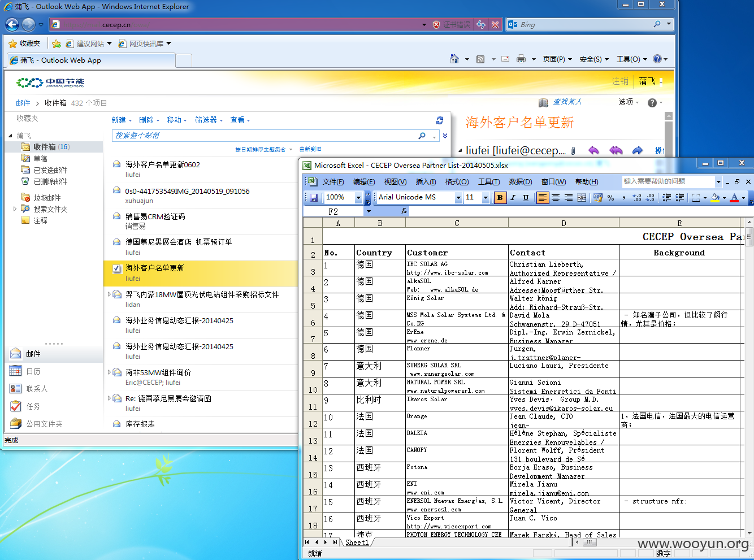
Task: Click IE stop loading X icon
Action: [x=495, y=25]
